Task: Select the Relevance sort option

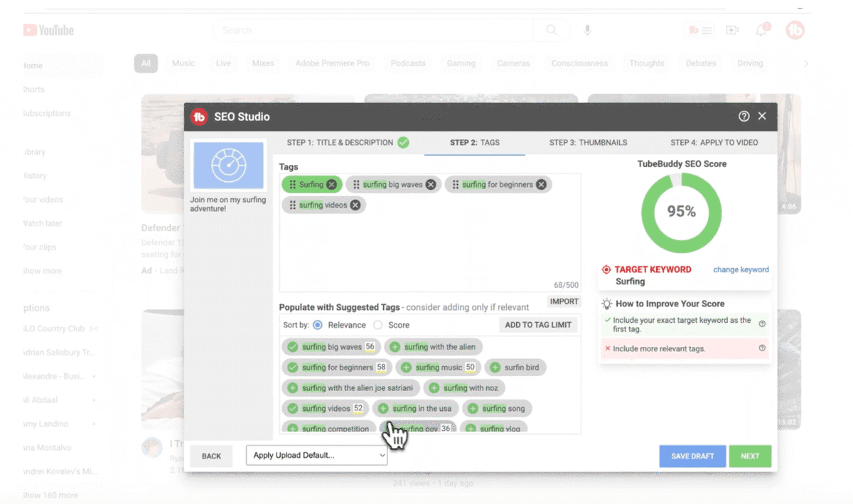Action: point(318,325)
